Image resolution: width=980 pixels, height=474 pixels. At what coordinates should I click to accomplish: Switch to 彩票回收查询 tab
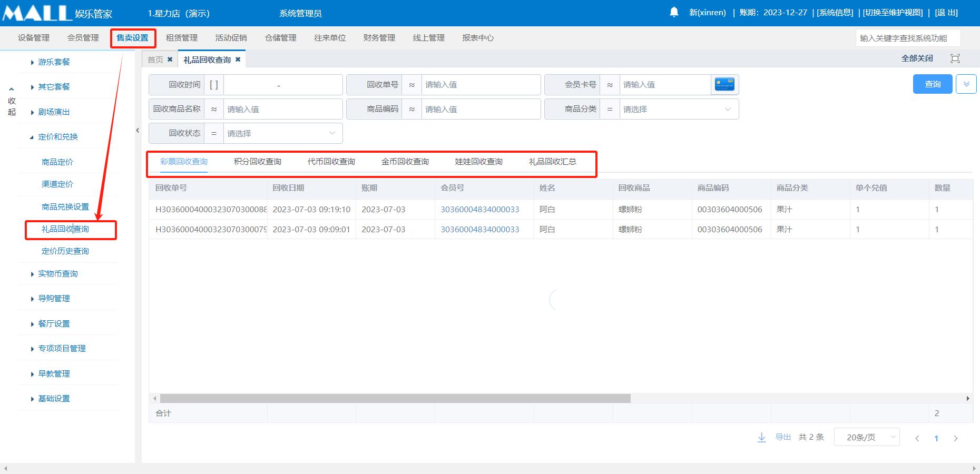(x=184, y=162)
